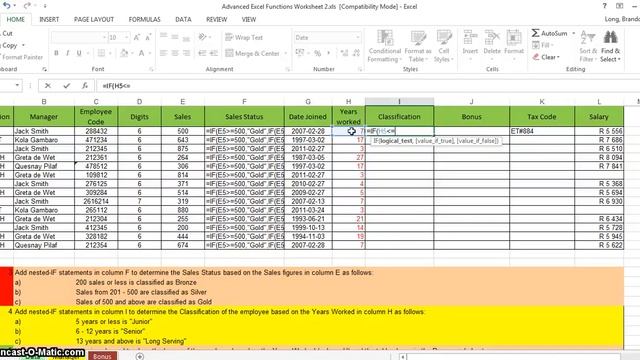
Task: Click Increase Decimal icon
Action: pyautogui.click(x=344, y=53)
